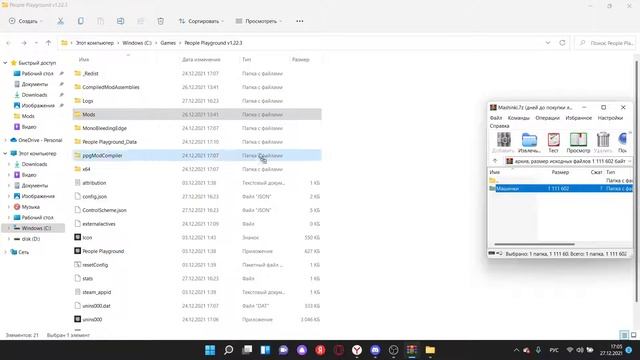Select the config.json file
This screenshot has height=360, width=640.
pyautogui.click(x=197, y=196)
